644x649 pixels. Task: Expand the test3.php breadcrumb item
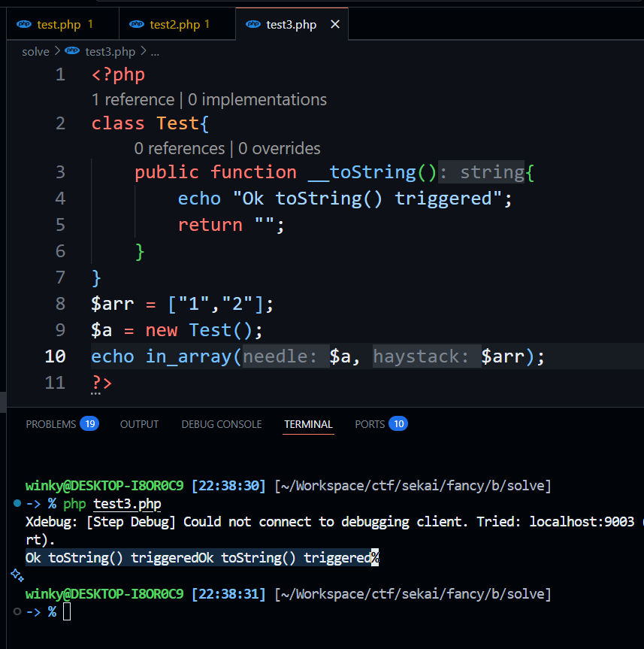(110, 51)
